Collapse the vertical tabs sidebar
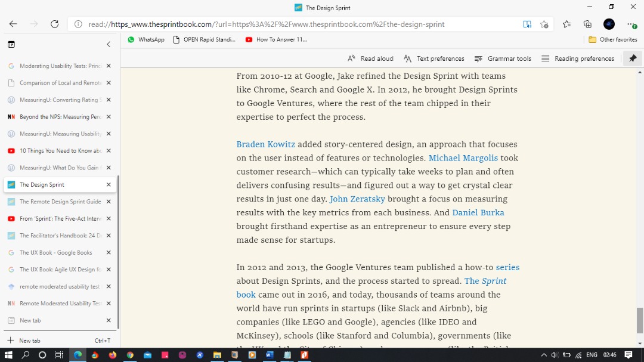Image resolution: width=644 pixels, height=362 pixels. pyautogui.click(x=109, y=44)
